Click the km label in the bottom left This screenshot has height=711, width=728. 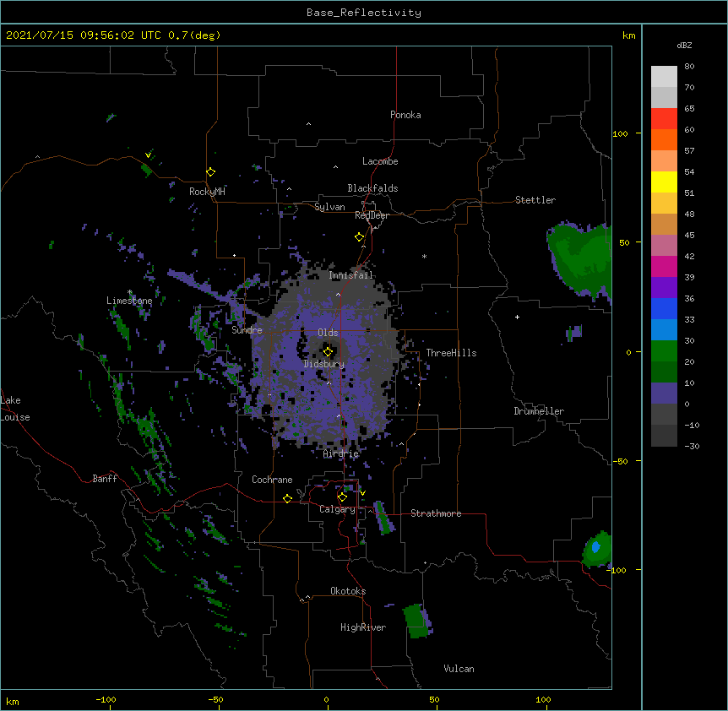[x=13, y=701]
